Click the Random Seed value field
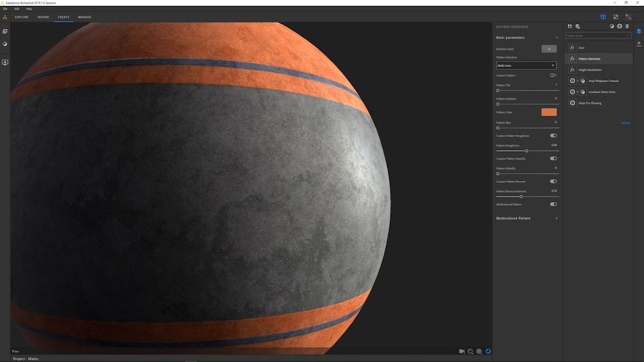The height and width of the screenshot is (362, 644). [549, 49]
